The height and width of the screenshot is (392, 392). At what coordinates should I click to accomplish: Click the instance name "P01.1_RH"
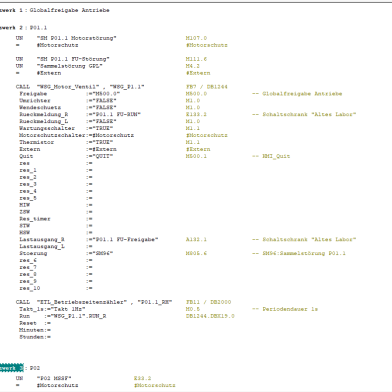154,302
